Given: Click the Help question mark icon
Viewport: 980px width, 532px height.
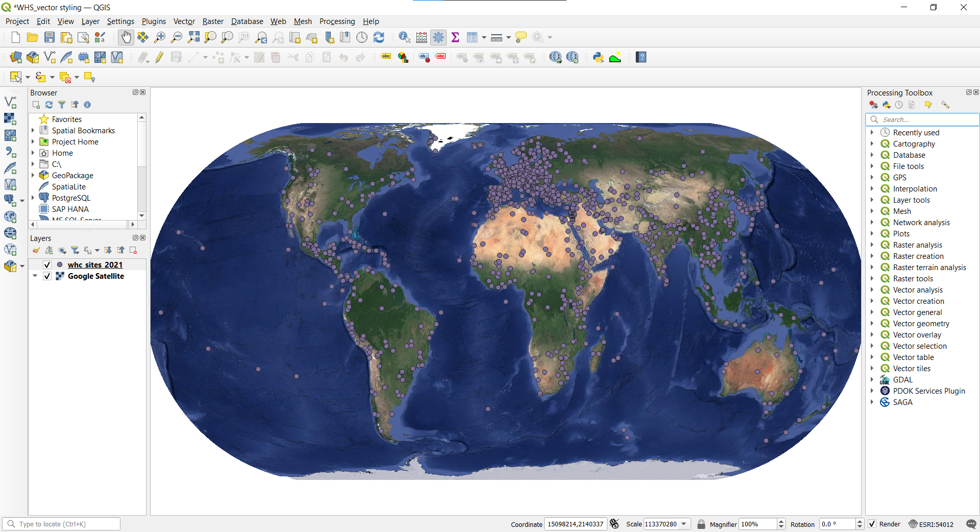Looking at the screenshot, I should pyautogui.click(x=641, y=57).
